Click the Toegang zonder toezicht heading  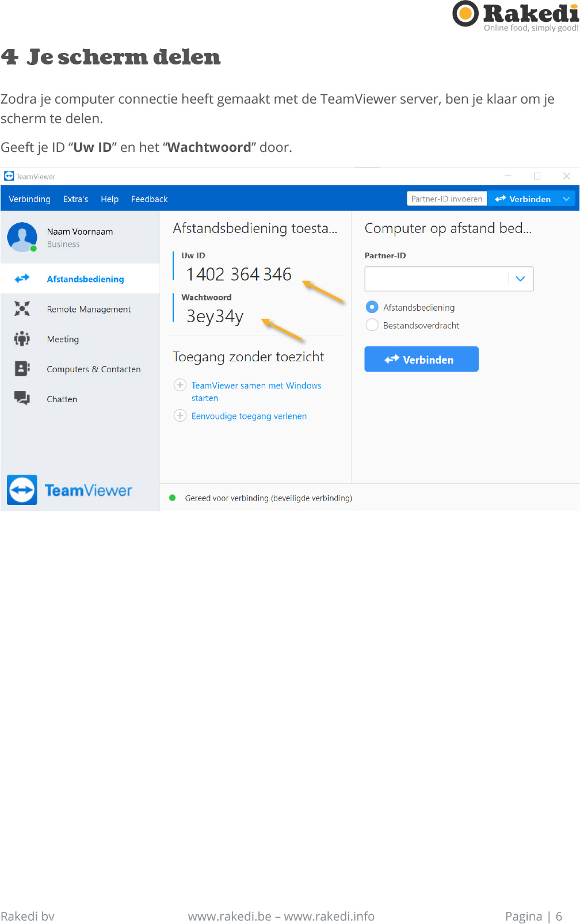click(x=249, y=357)
